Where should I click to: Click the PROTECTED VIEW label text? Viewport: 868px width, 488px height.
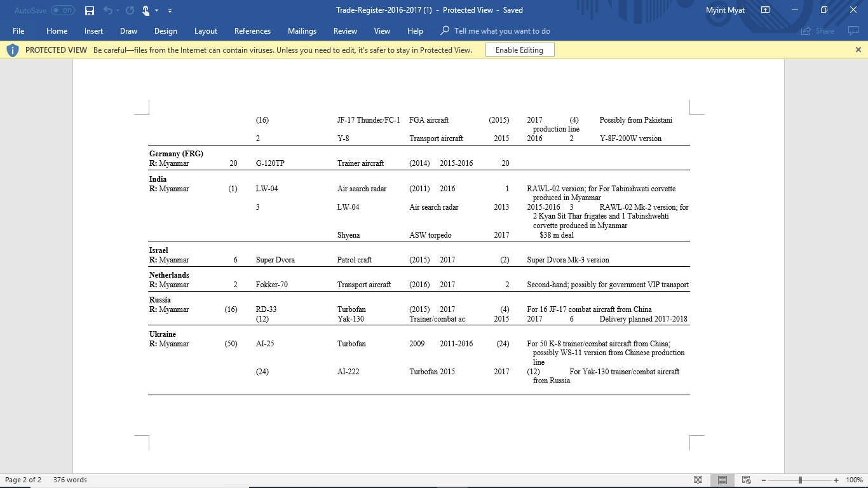pos(56,50)
